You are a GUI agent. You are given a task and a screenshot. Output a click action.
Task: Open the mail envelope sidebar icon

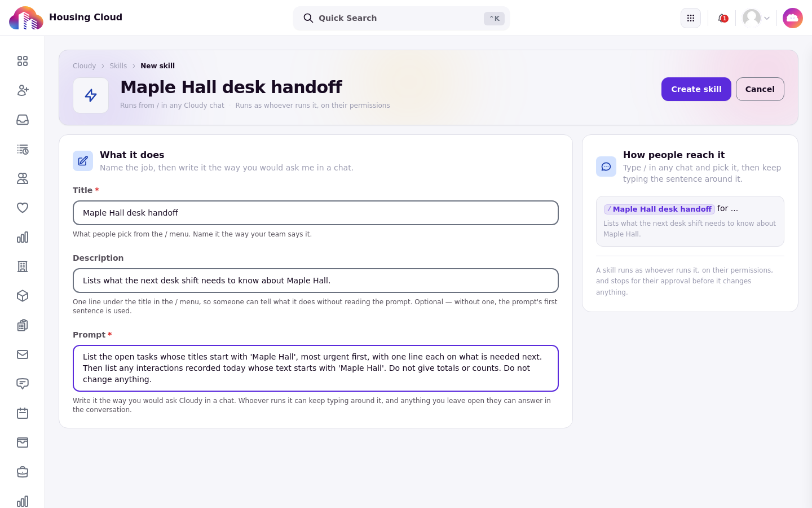(23, 354)
